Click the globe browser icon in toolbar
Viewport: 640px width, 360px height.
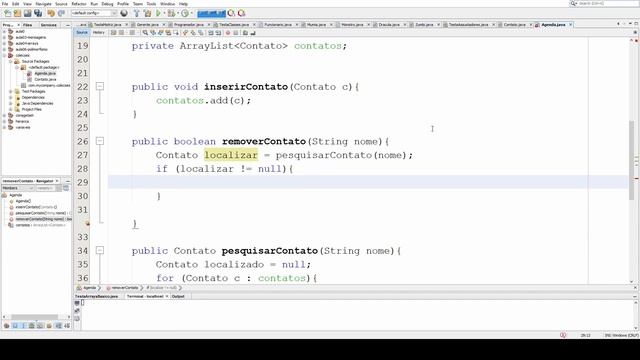(x=124, y=13)
